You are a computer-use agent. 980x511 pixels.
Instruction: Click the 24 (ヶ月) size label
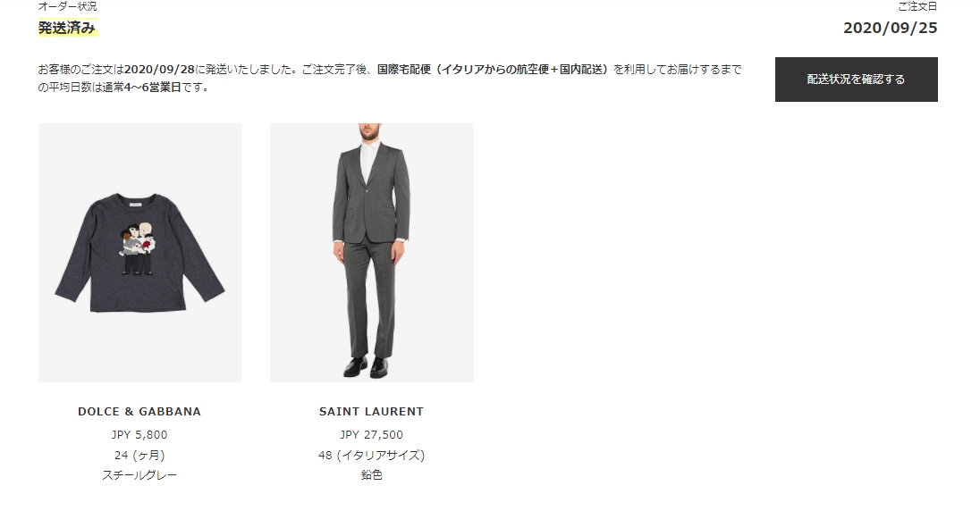tap(139, 455)
